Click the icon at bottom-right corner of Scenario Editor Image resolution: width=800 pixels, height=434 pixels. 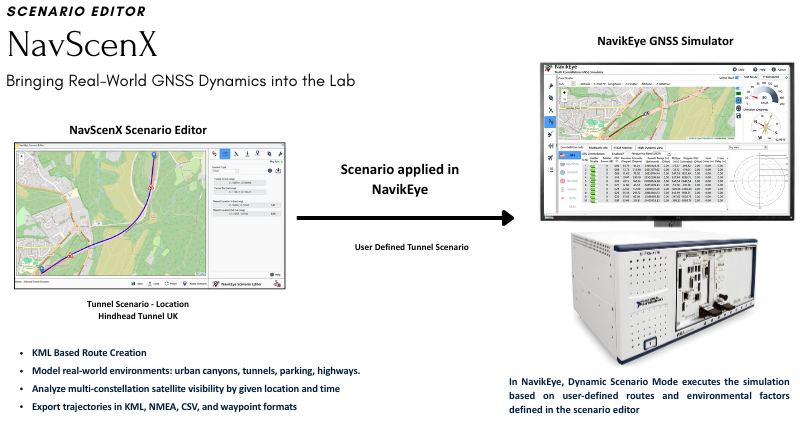pos(277,284)
